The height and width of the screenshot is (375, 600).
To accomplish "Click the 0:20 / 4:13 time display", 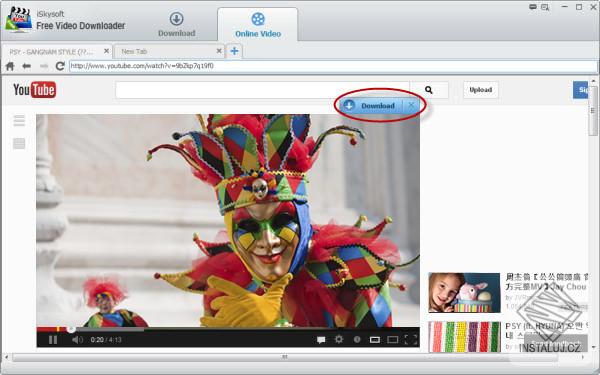I will pos(106,340).
